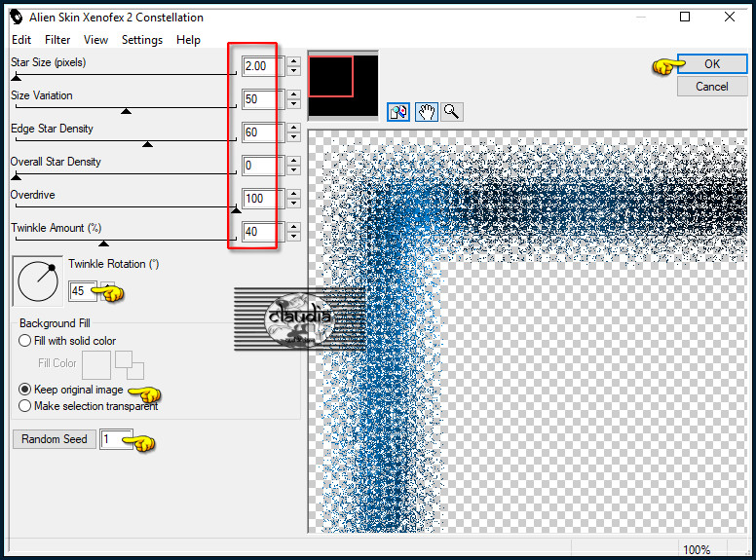Open the Filter menu

coord(57,40)
